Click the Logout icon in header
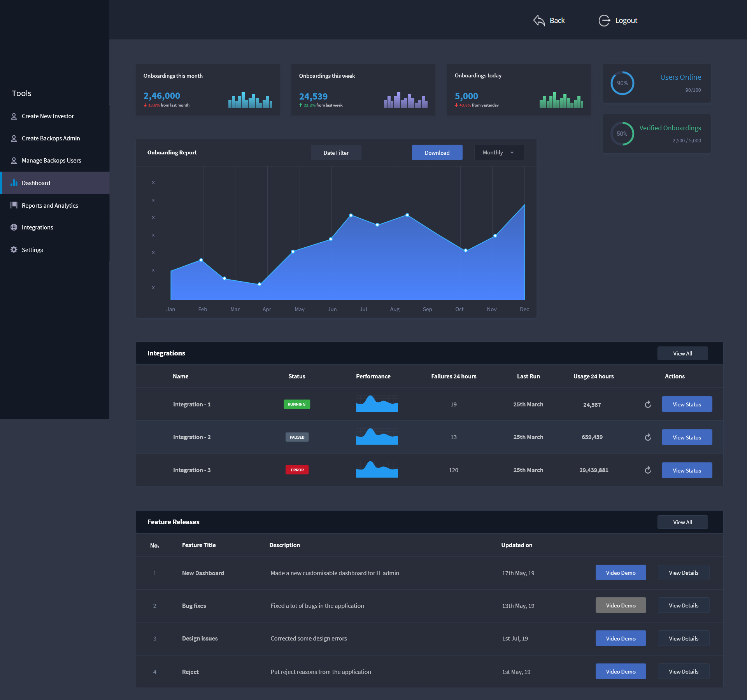The height and width of the screenshot is (700, 747). (x=604, y=20)
